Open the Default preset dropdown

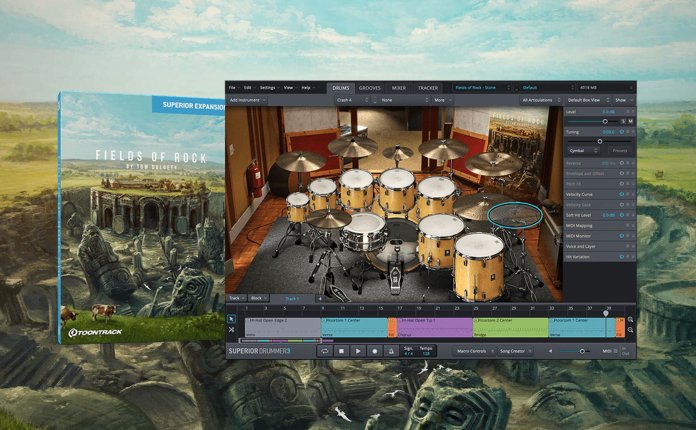546,88
